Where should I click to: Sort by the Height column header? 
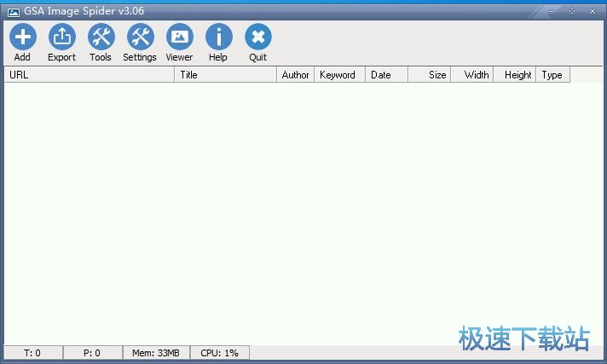pos(515,75)
